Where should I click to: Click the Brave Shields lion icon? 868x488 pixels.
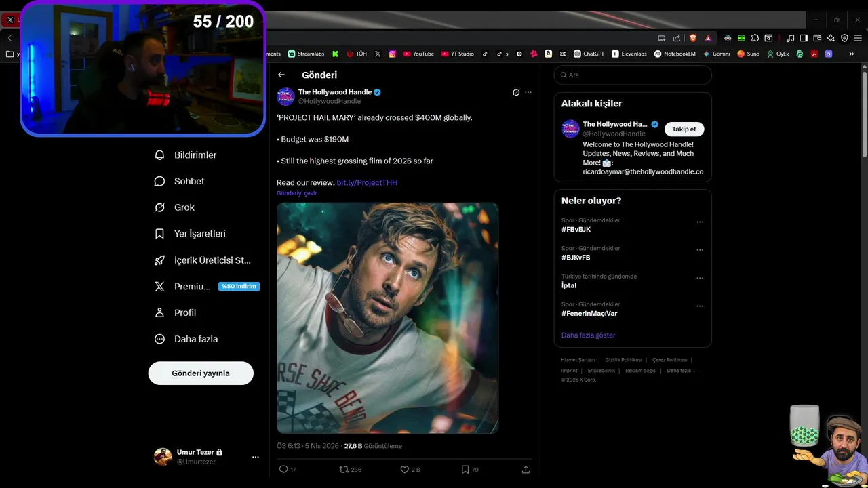point(692,38)
